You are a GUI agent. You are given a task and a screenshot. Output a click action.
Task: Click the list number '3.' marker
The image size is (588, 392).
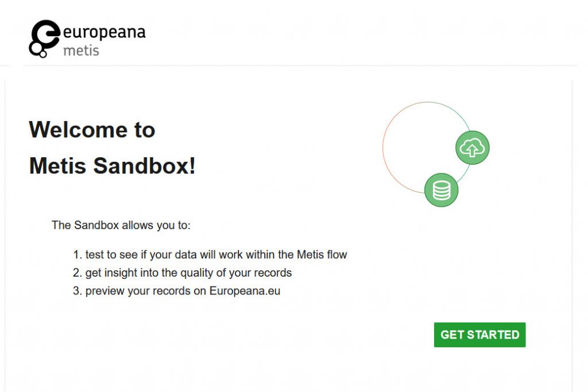pos(78,291)
